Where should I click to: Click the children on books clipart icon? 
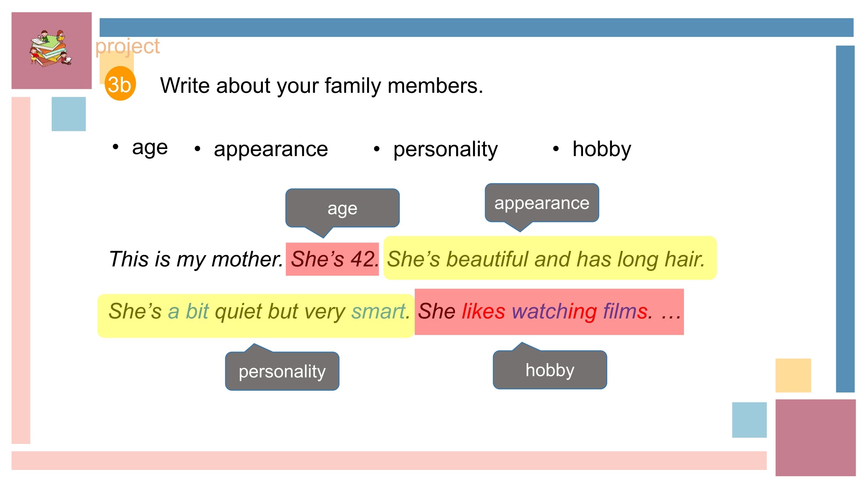[x=51, y=48]
